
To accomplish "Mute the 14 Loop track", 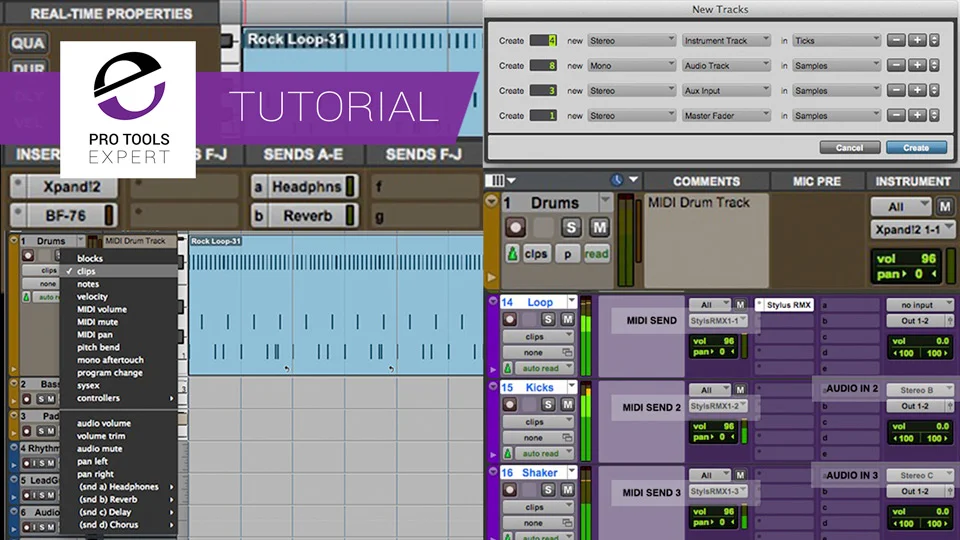I will point(568,319).
